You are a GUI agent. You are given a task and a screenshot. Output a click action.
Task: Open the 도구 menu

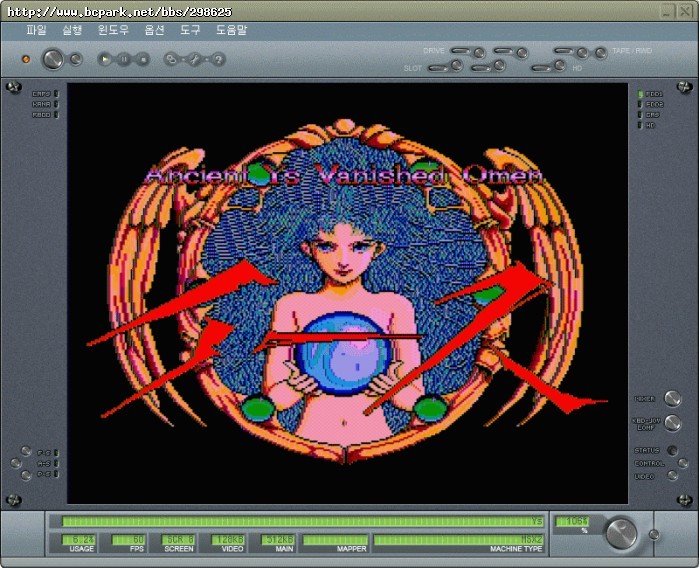click(x=190, y=30)
